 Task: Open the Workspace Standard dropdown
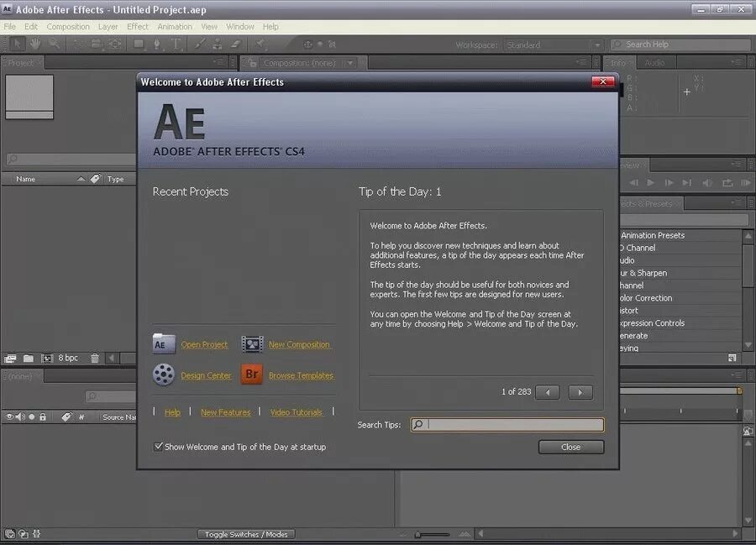554,45
